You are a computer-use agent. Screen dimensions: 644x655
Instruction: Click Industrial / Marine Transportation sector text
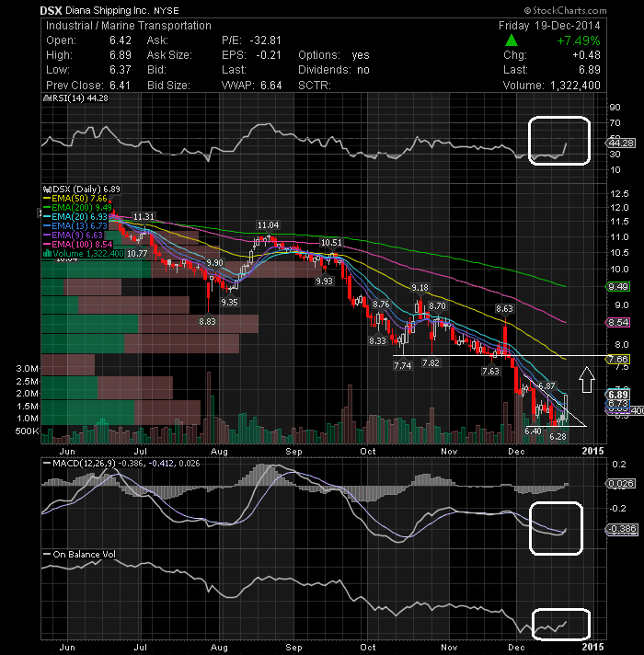(x=129, y=26)
